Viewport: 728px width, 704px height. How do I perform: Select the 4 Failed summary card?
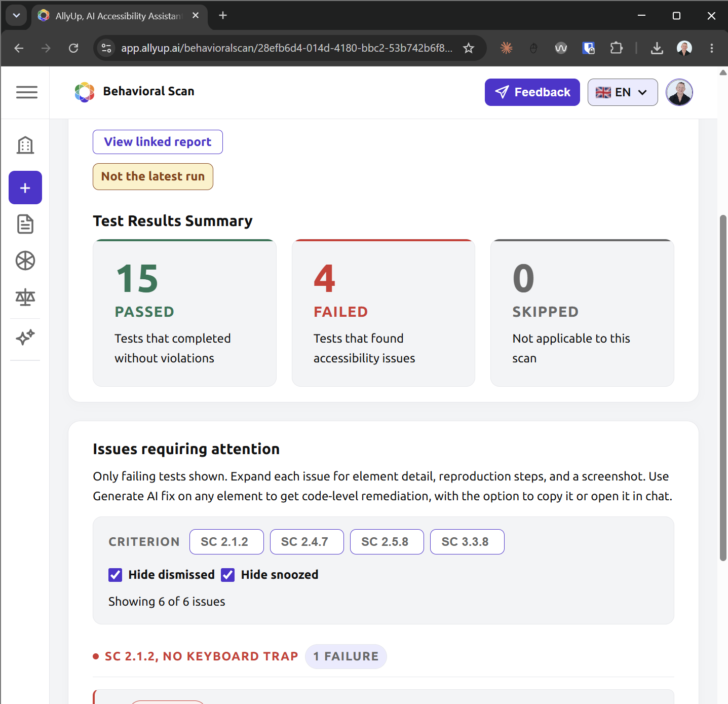click(384, 313)
